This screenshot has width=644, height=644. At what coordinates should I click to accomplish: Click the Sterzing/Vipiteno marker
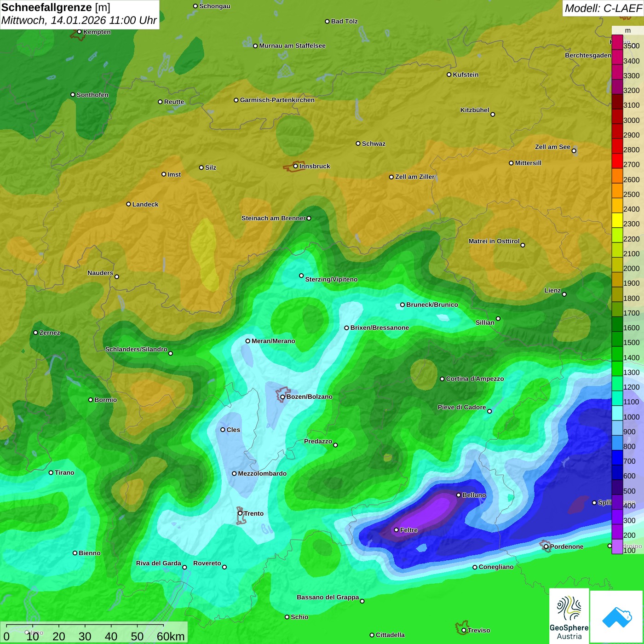[301, 276]
